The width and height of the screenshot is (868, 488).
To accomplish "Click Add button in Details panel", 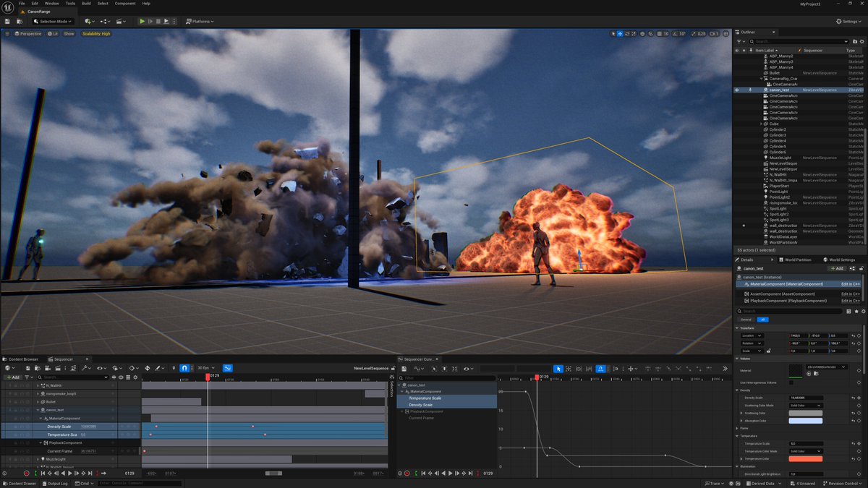I will click(837, 268).
